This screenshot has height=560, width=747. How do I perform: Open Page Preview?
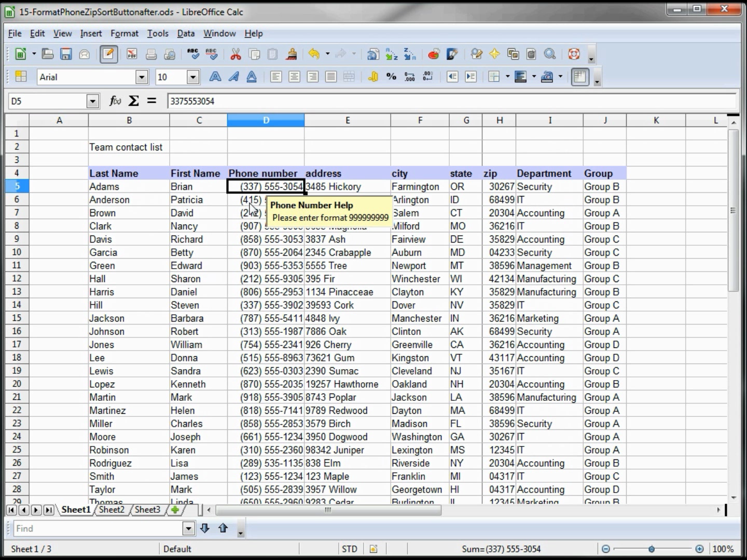[170, 54]
